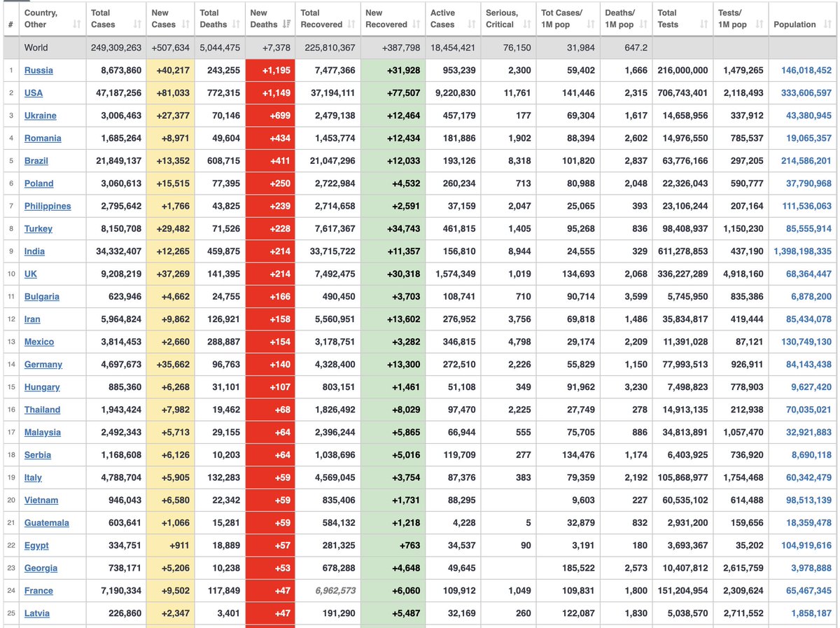Open the Poland country link
This screenshot has width=840, height=628.
pos(39,183)
